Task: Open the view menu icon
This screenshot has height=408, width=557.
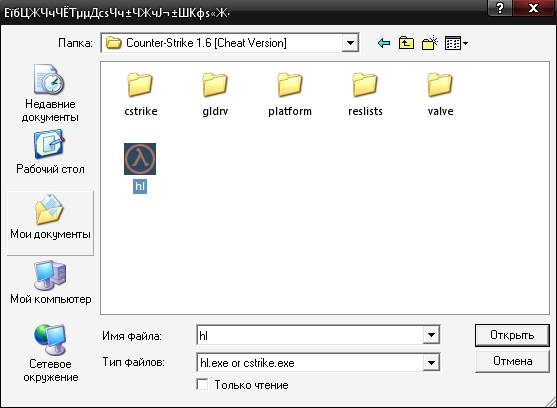Action: [x=456, y=43]
